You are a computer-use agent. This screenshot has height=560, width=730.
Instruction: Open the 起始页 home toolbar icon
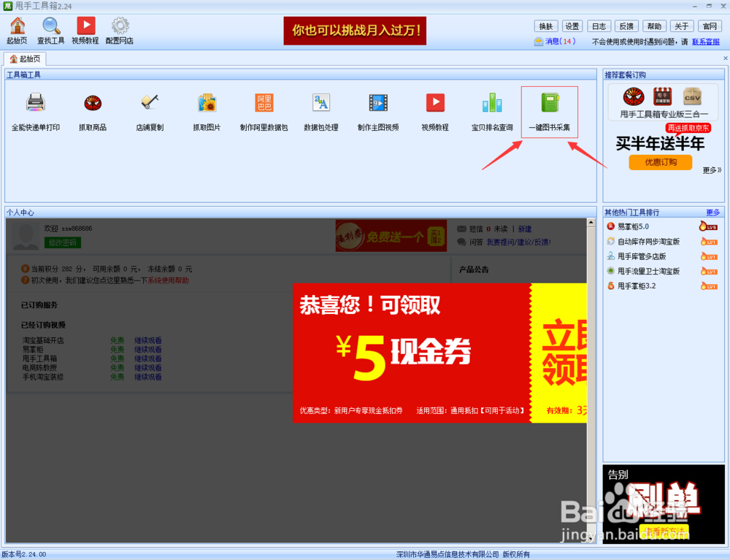(x=18, y=30)
